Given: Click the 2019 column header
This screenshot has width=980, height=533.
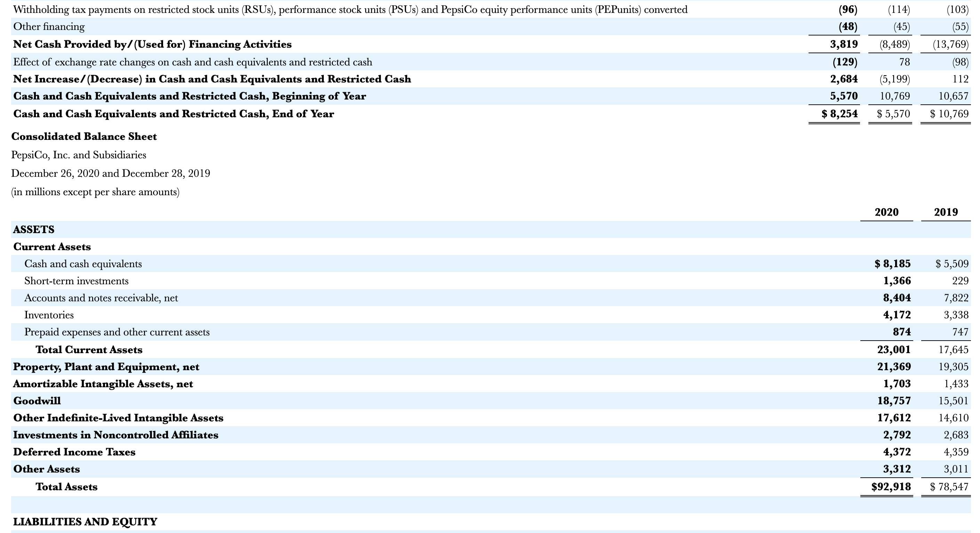Looking at the screenshot, I should pyautogui.click(x=948, y=212).
